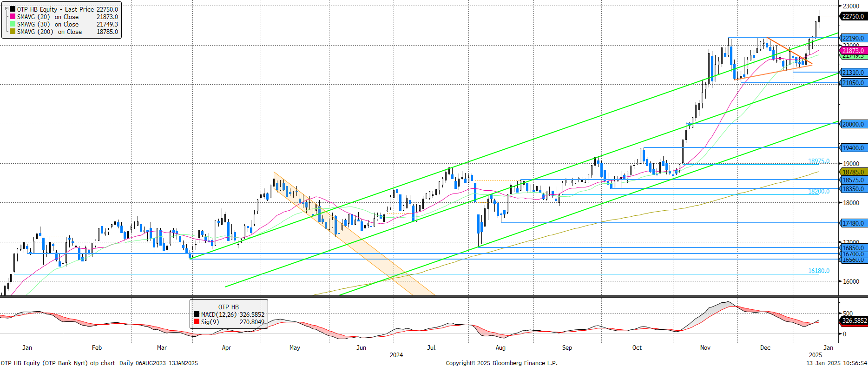Image resolution: width=868 pixels, height=367 pixels.
Task: Click the Aug label on time axis
Action: pyautogui.click(x=500, y=347)
